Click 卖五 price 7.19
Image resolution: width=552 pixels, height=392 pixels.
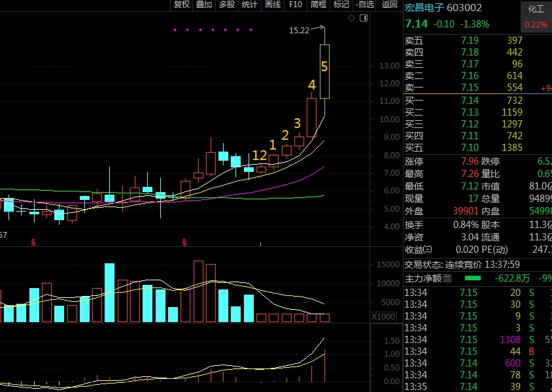click(470, 41)
